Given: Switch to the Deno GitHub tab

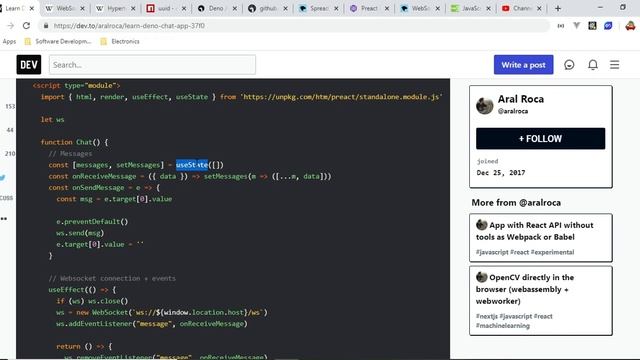Looking at the screenshot, I should (216, 8).
